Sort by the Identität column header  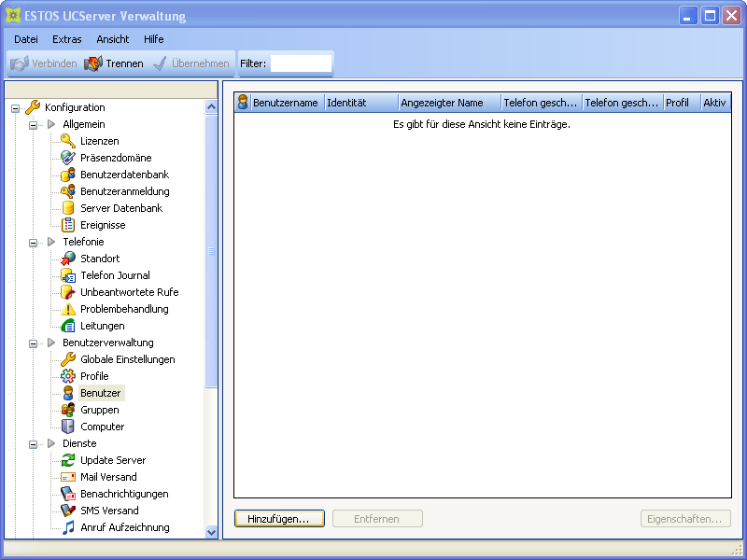pos(361,103)
